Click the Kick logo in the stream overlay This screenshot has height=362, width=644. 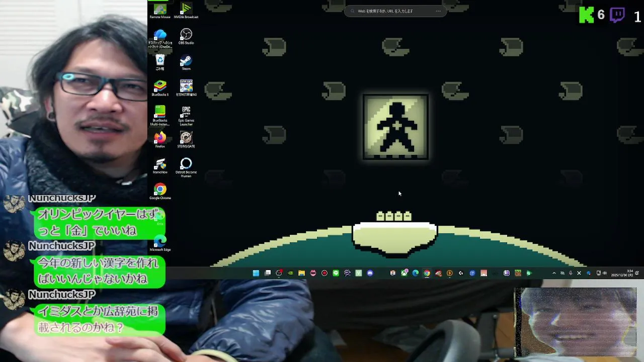tap(586, 15)
